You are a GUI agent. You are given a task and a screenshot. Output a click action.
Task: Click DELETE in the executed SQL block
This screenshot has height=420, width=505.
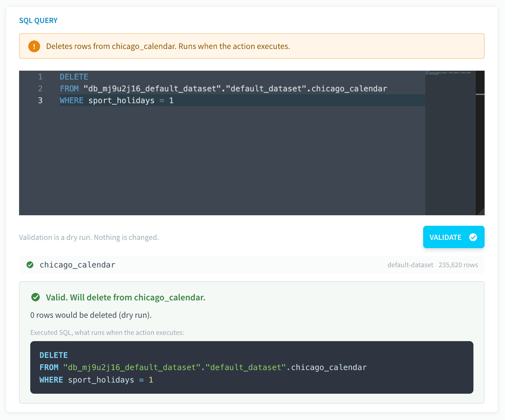[x=54, y=355]
